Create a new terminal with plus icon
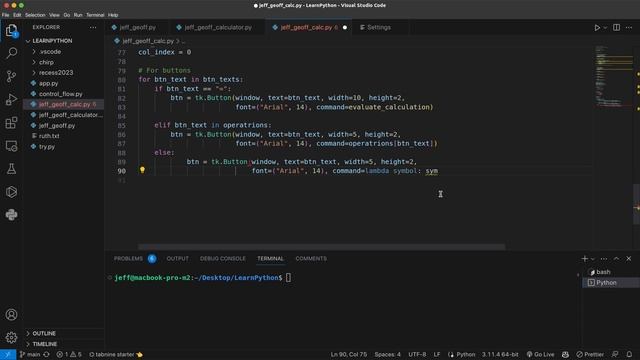The image size is (640, 360). (584, 259)
